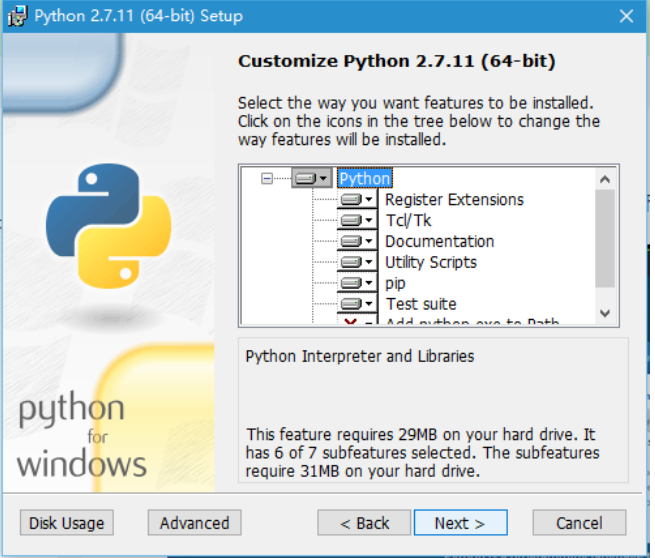Click the feature tree scroll-up arrow
Screen dimensions: 655x558
pos(605,179)
